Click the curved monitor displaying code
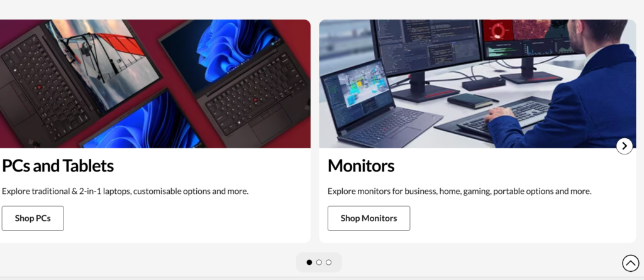Image resolution: width=644 pixels, height=280 pixels. click(x=427, y=49)
